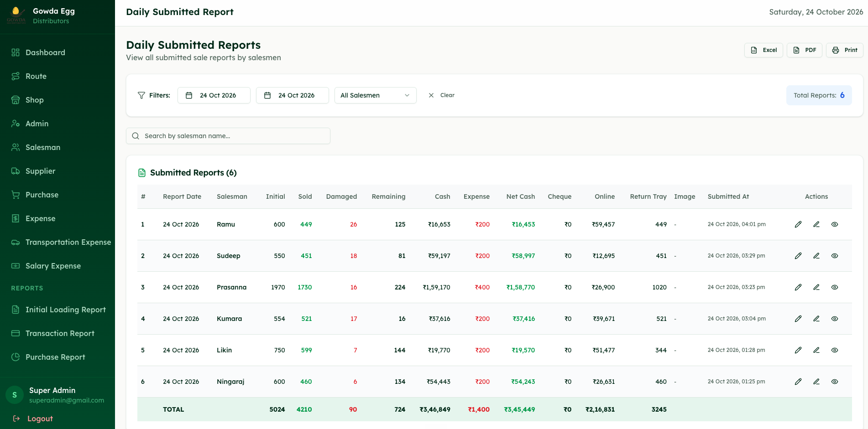Click the Submitted At column header
Viewport: 868px width, 429px height.
click(x=728, y=196)
